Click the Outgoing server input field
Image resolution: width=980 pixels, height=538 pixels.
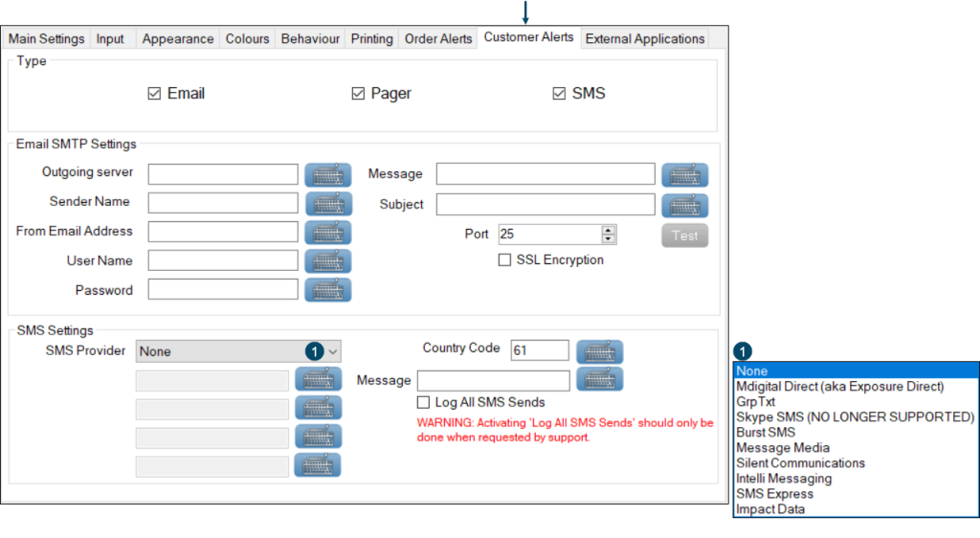pos(223,174)
